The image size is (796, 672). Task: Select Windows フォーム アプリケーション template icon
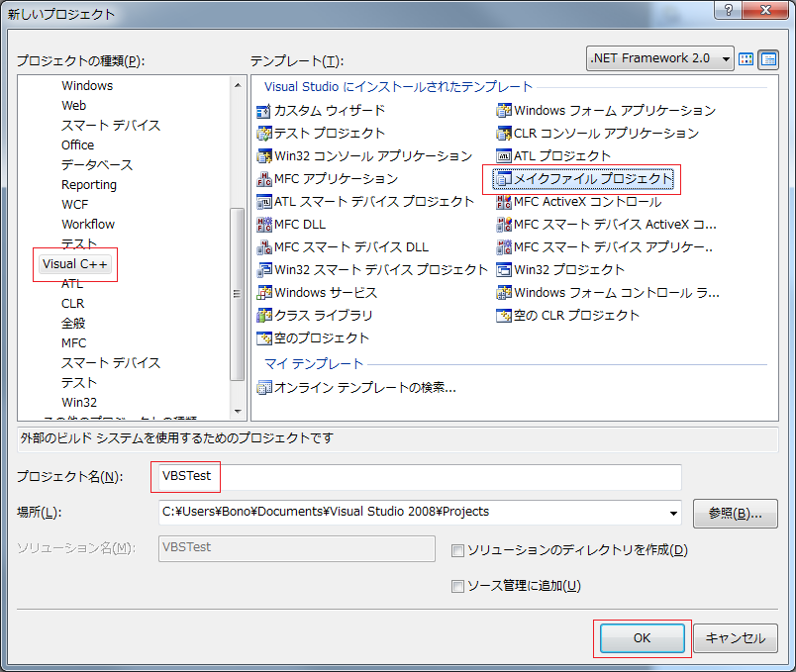pyautogui.click(x=504, y=111)
